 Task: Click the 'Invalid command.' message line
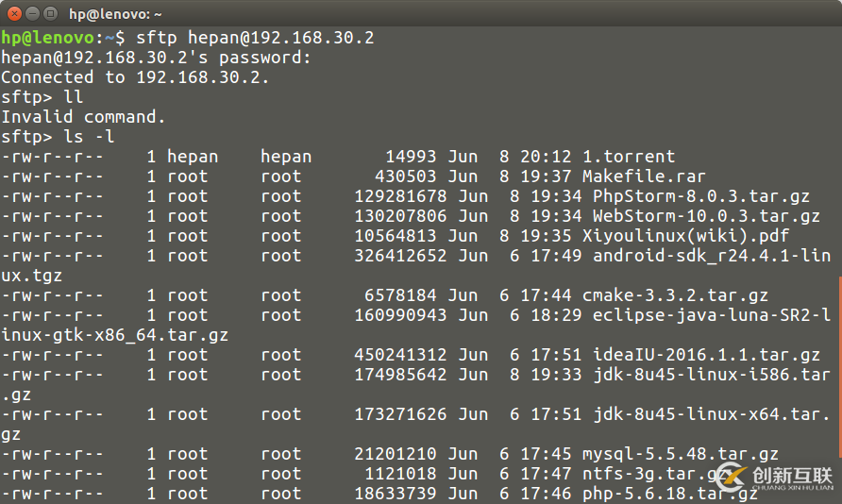click(x=83, y=117)
